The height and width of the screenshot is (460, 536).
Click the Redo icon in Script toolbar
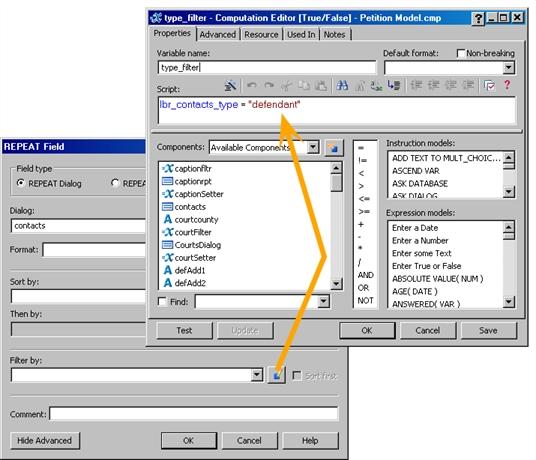[269, 85]
